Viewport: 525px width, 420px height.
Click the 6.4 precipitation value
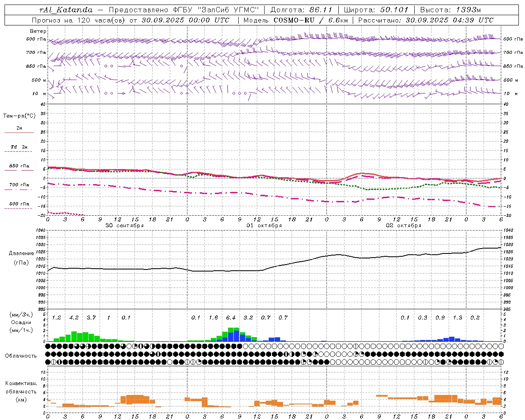coord(231,317)
